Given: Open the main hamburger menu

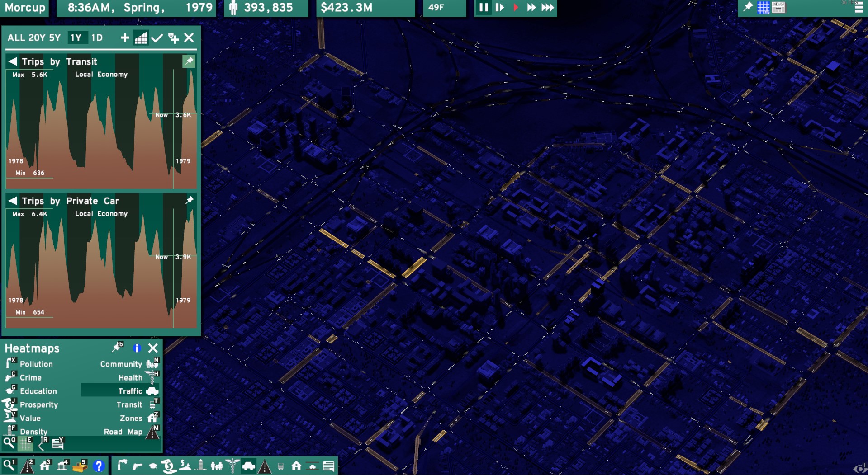Looking at the screenshot, I should [859, 8].
